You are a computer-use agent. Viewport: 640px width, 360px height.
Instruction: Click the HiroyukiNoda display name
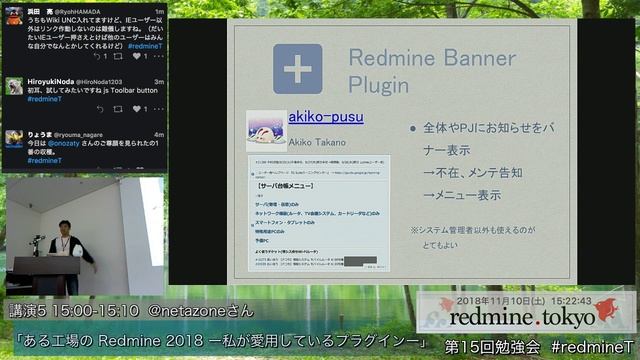pos(51,82)
